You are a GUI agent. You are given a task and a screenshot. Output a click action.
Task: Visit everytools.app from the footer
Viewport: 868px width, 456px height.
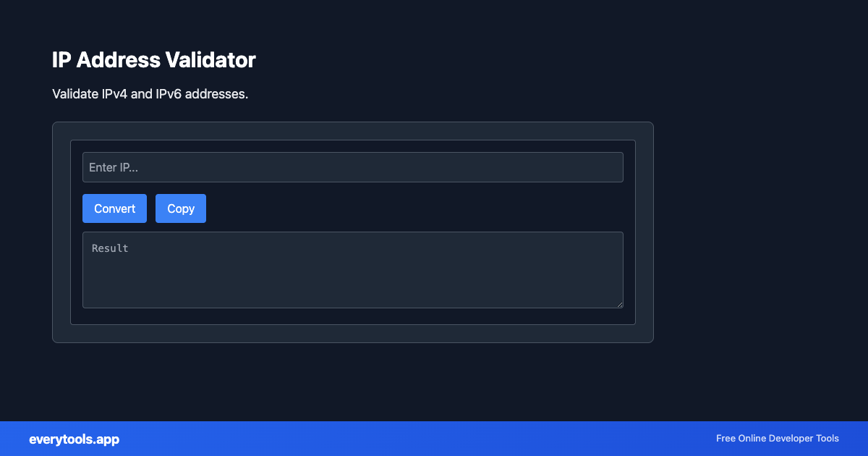coord(74,439)
